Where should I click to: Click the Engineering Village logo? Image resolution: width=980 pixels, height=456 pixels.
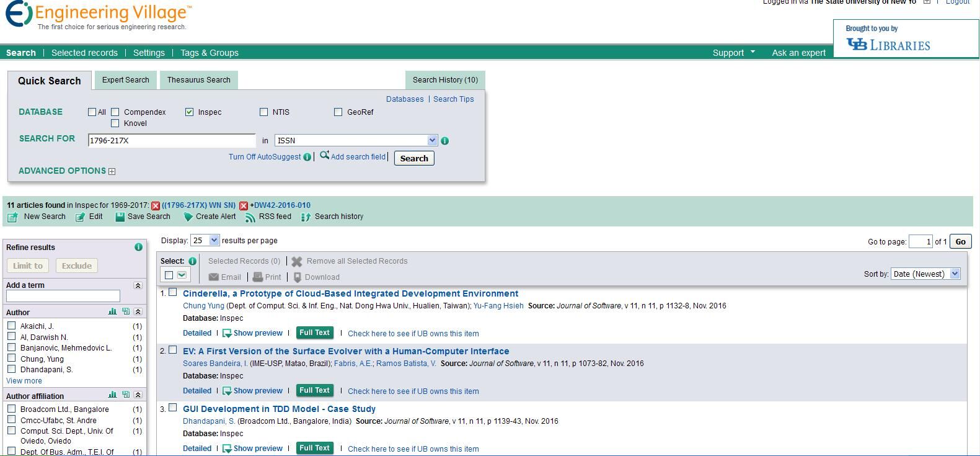pos(99,15)
